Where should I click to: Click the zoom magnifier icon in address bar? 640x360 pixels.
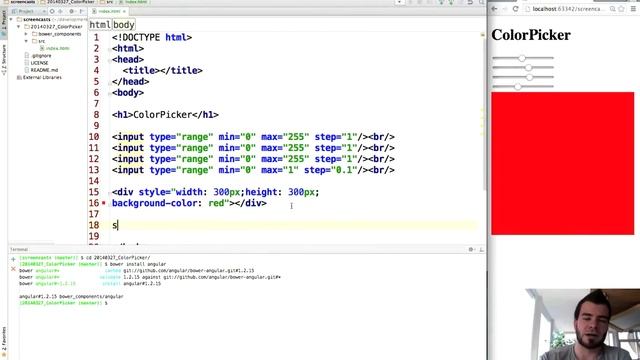tap(612, 9)
